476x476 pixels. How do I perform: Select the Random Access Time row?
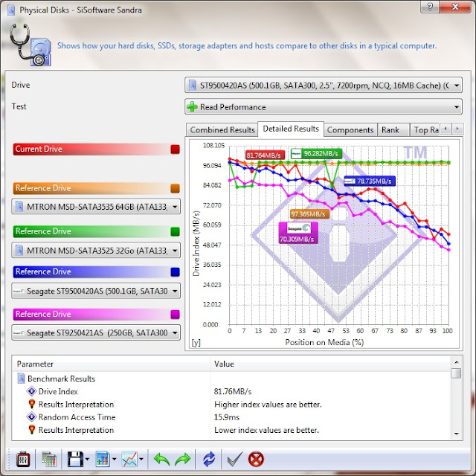point(232,417)
